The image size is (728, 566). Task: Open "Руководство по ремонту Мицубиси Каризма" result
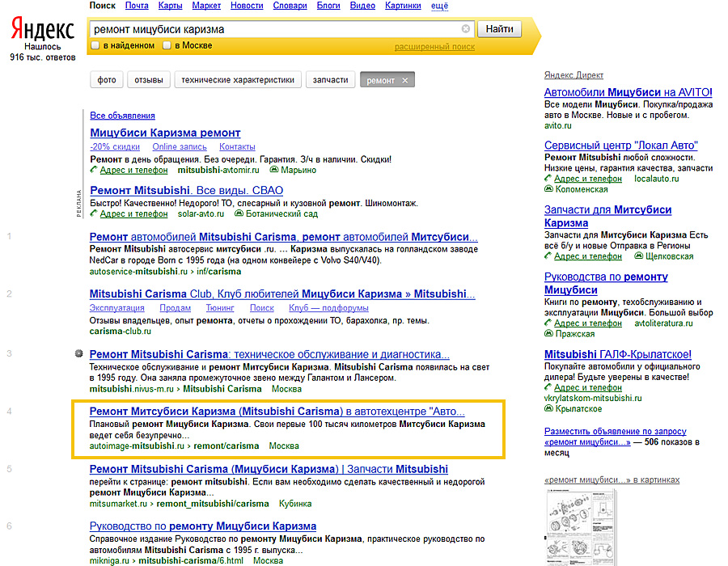point(203,526)
